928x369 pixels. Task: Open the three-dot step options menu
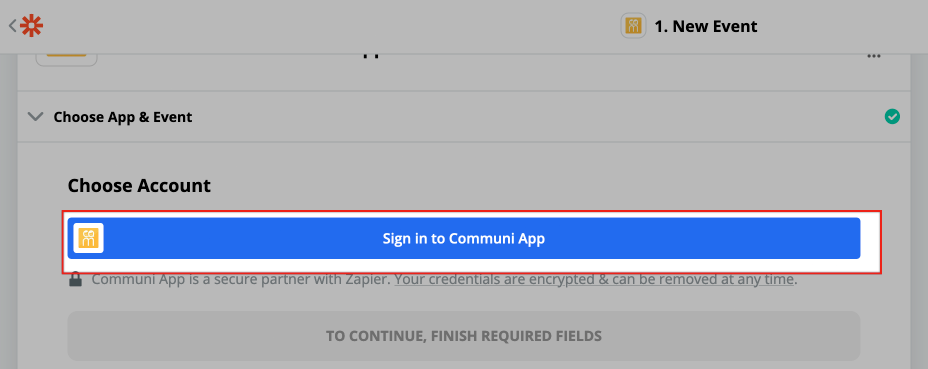coord(874,56)
